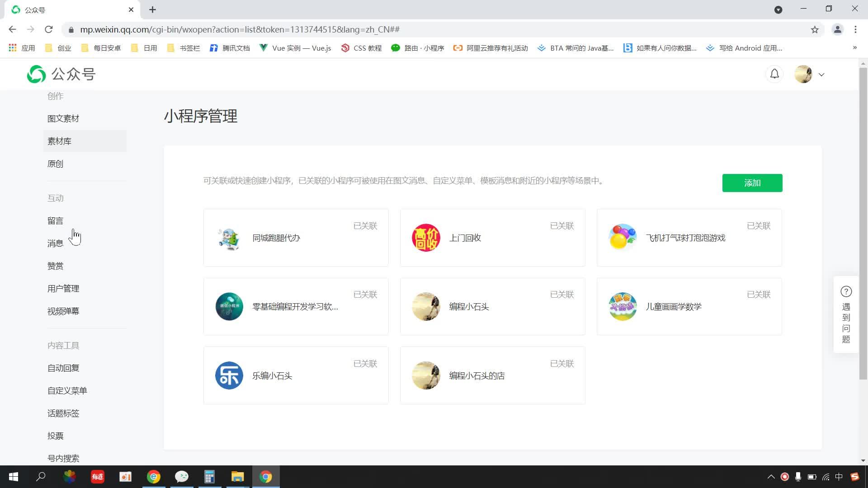Click the account avatar in the header
The height and width of the screenshot is (488, 868).
pyautogui.click(x=803, y=74)
